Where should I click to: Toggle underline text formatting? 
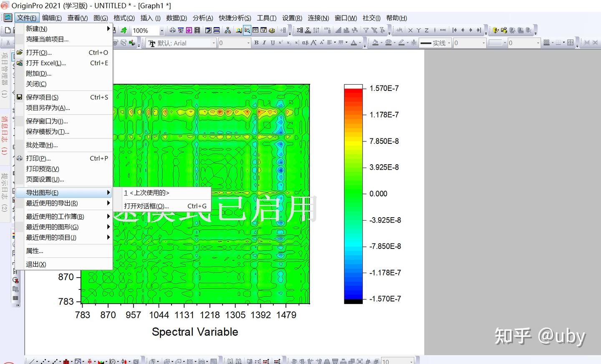273,43
